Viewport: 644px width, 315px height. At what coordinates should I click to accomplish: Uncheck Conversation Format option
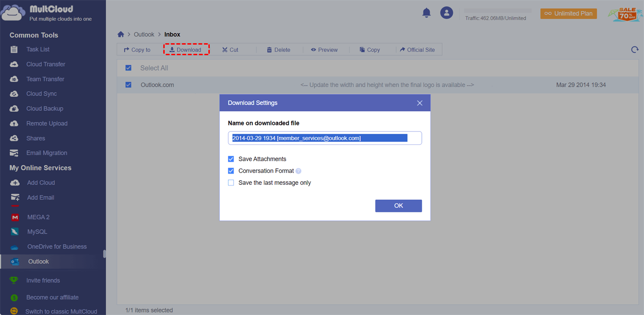click(x=231, y=171)
